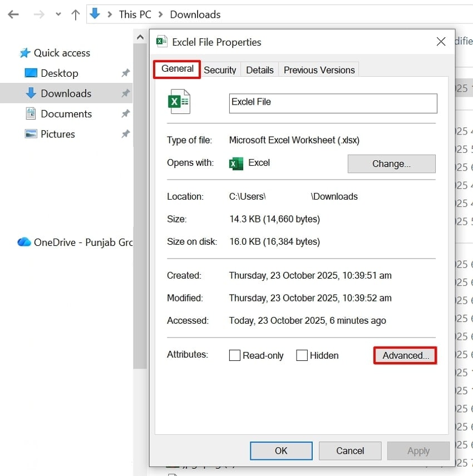Screen dimensions: 473x476
Task: Expand chevron before This PC in address bar
Action: pos(110,14)
